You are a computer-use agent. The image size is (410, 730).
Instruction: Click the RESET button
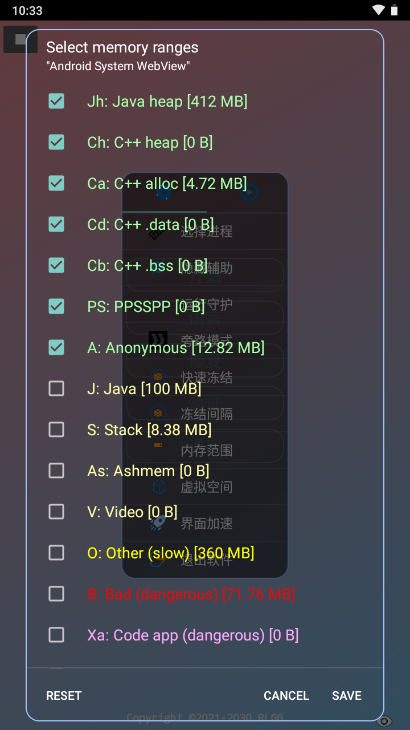[x=64, y=695]
